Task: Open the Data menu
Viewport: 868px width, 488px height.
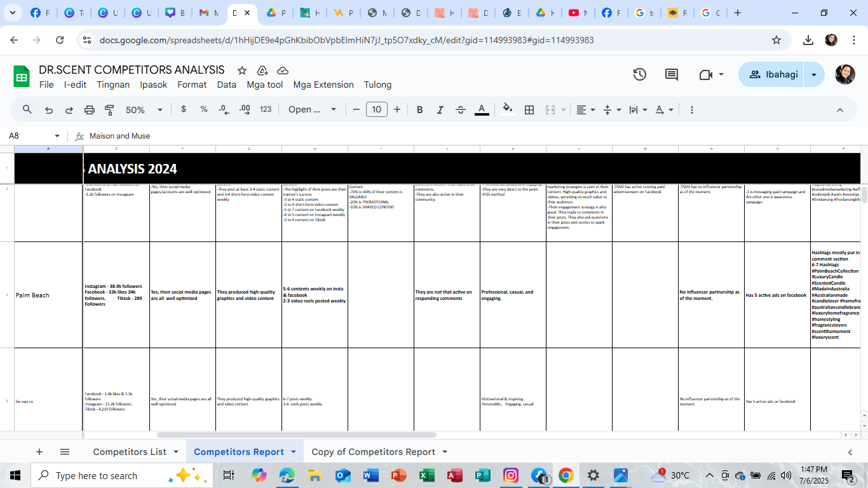Action: [227, 85]
